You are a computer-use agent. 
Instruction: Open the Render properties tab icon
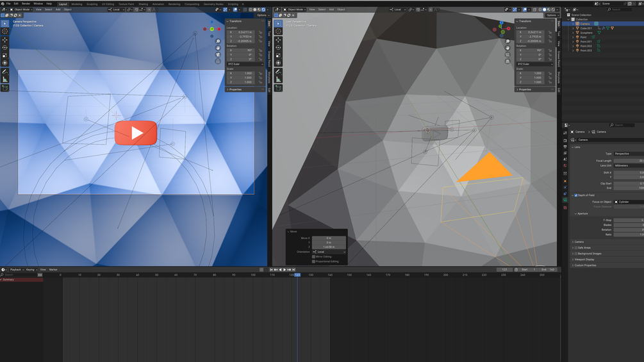coord(565,140)
